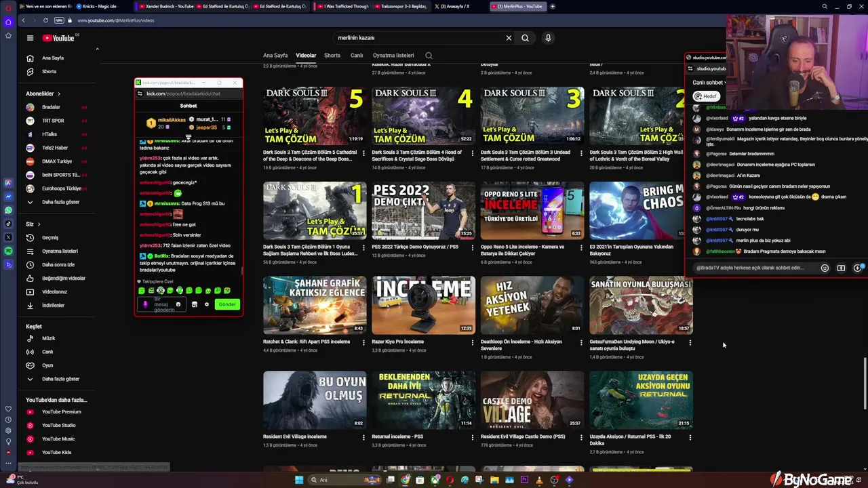Switch to the Ana Sayfa channel tab

(275, 56)
